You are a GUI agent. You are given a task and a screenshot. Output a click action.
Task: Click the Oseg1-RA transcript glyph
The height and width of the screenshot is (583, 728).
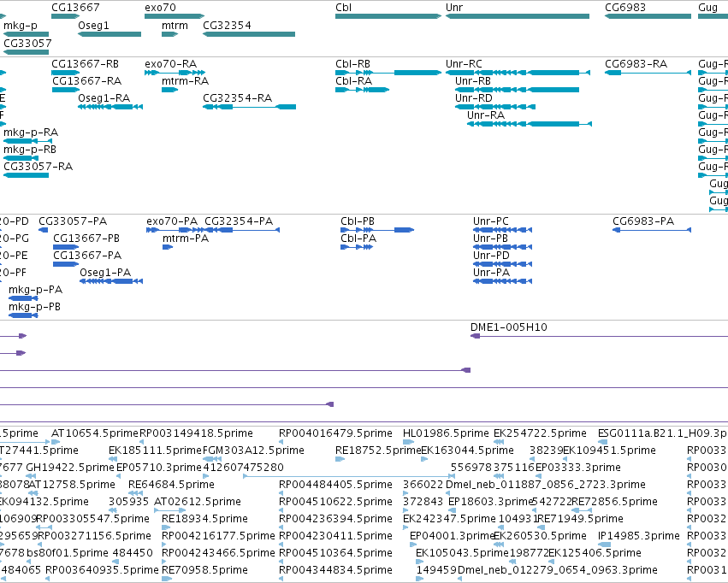pos(110,107)
